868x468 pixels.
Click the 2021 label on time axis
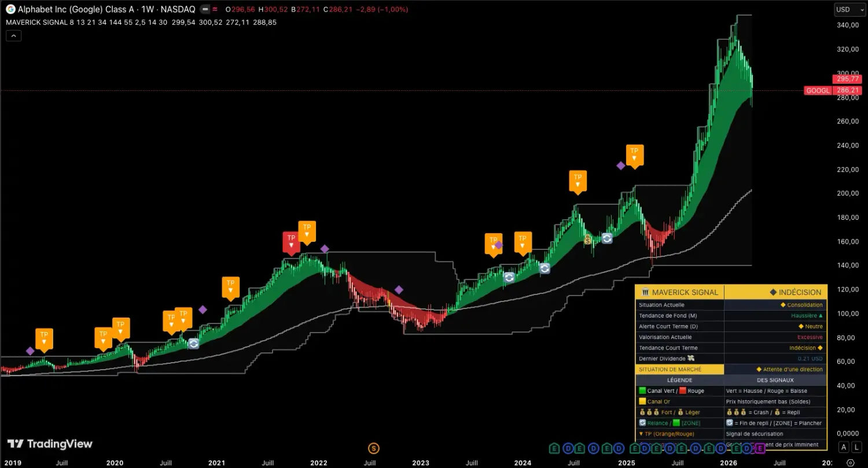[216, 463]
